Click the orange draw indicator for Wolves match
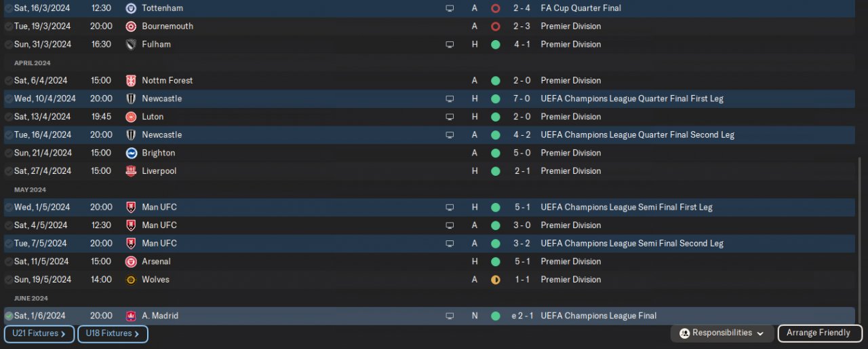Image resolution: width=868 pixels, height=349 pixels. (x=495, y=280)
